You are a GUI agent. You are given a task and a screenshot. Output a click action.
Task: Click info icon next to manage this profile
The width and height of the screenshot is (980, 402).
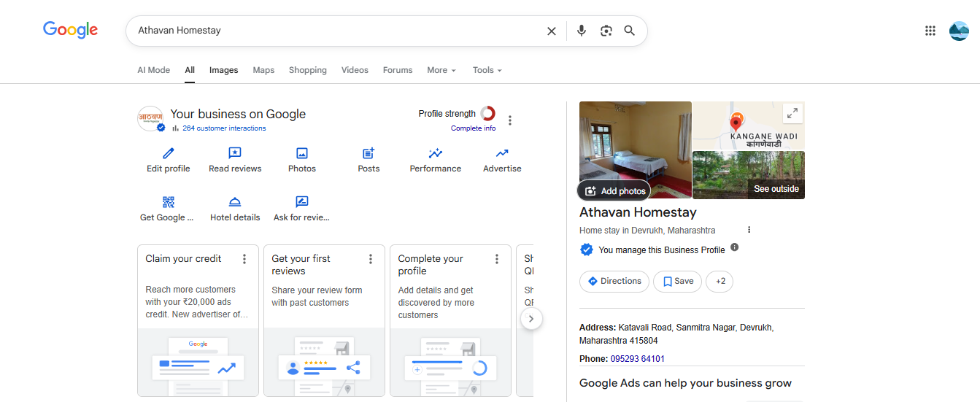click(x=735, y=247)
